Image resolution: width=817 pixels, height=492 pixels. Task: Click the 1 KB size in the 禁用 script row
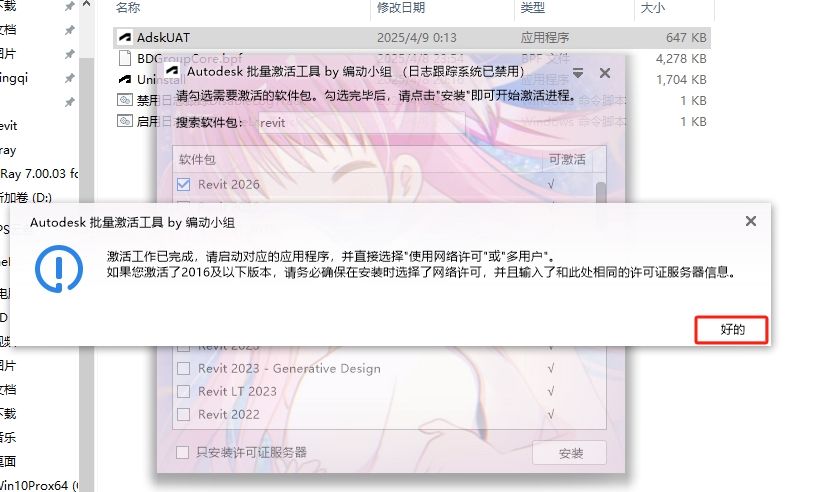693,100
